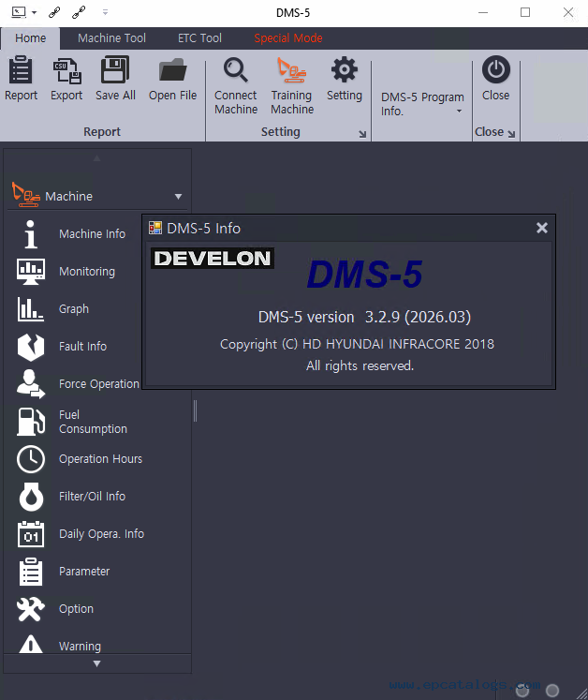
Task: Open File folder icon
Action: (172, 69)
